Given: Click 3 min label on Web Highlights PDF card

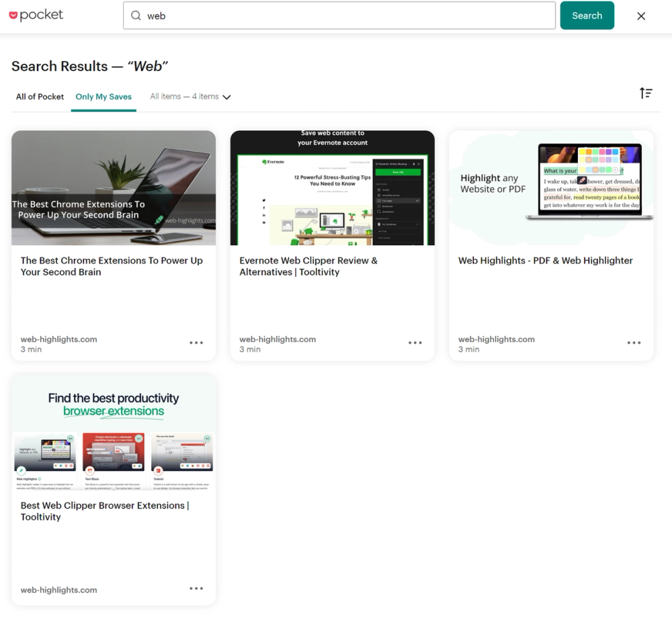Looking at the screenshot, I should coord(469,349).
